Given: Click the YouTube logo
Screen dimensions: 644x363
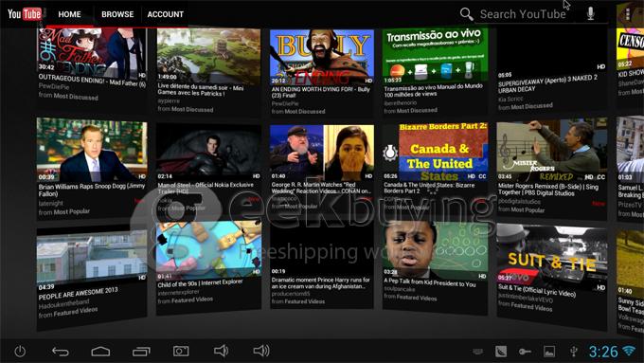Looking at the screenshot, I should click(x=25, y=14).
